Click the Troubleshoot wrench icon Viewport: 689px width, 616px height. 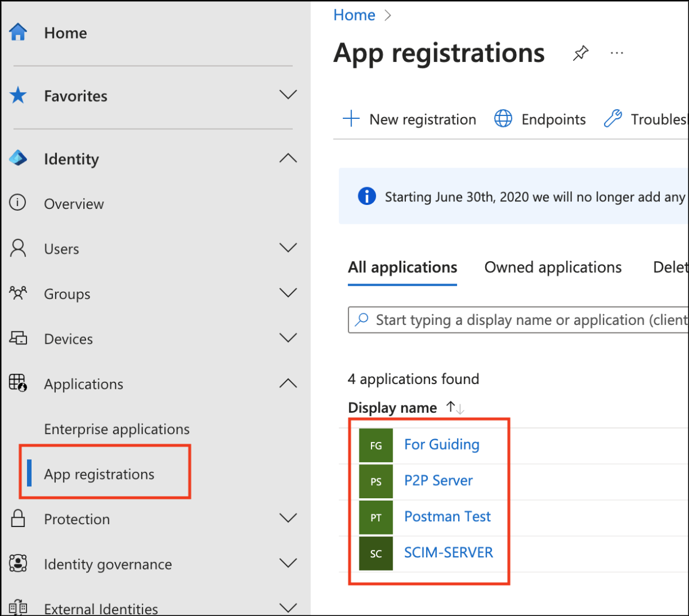coord(613,119)
